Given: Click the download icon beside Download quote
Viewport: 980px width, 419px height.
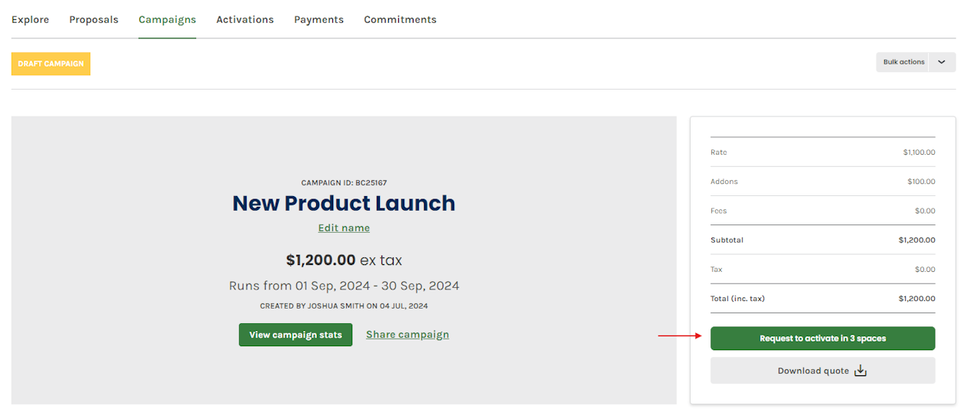Looking at the screenshot, I should [x=861, y=371].
